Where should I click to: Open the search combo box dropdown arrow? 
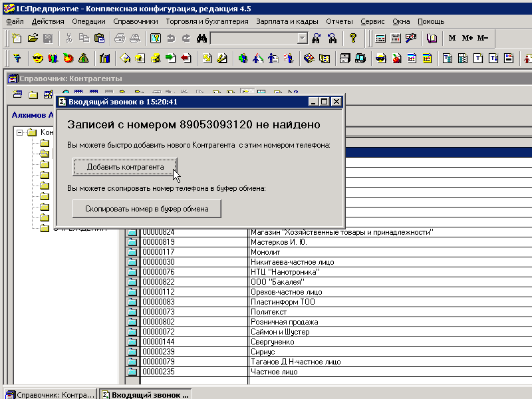[302, 39]
